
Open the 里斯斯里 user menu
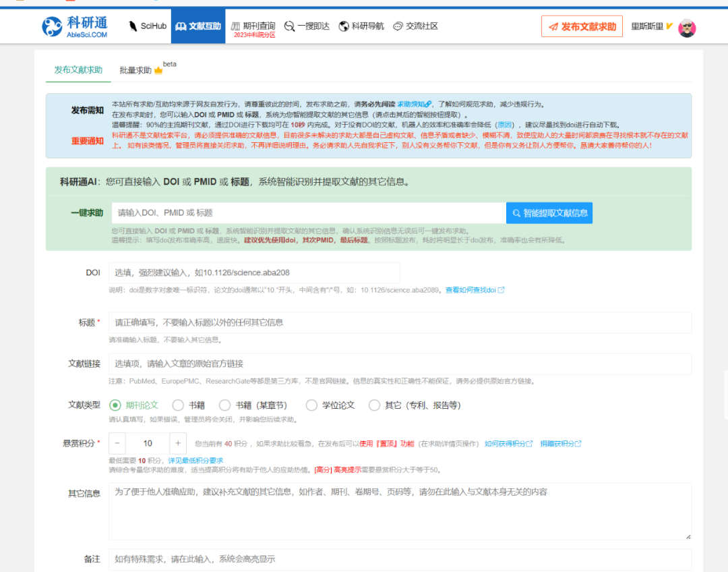[x=647, y=27]
